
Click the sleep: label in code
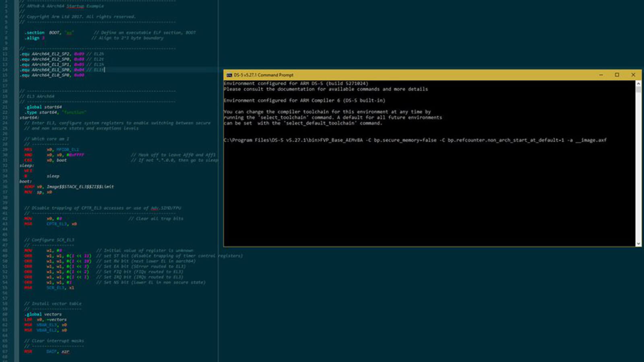pos(27,166)
